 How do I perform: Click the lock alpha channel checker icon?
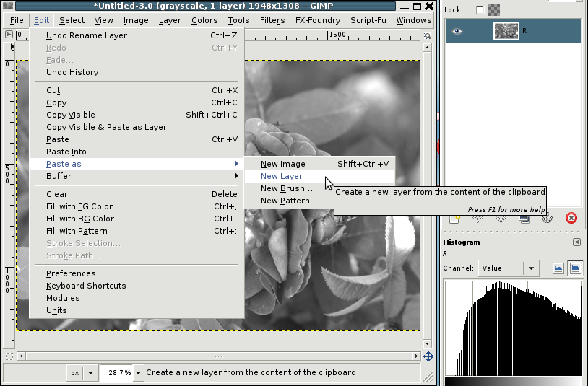[494, 10]
